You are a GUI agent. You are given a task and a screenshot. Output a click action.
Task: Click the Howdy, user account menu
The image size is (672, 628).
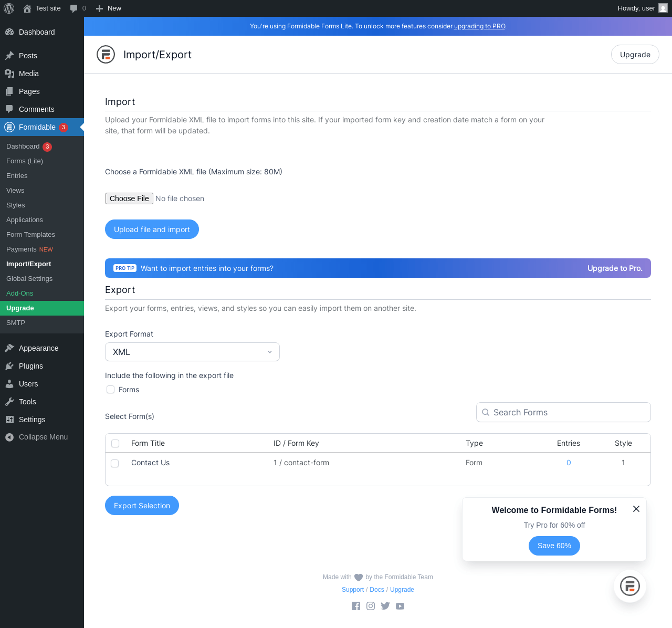pos(643,8)
